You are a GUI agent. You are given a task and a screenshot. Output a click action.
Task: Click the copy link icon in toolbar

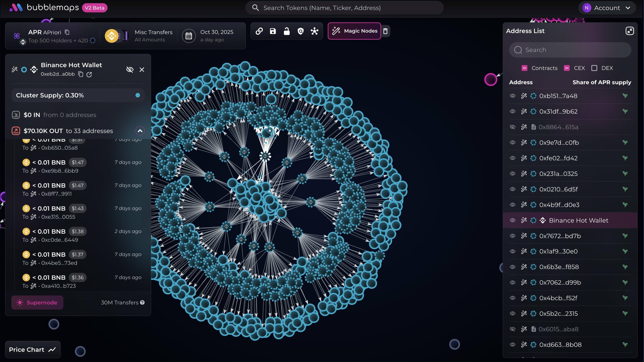pyautogui.click(x=259, y=31)
